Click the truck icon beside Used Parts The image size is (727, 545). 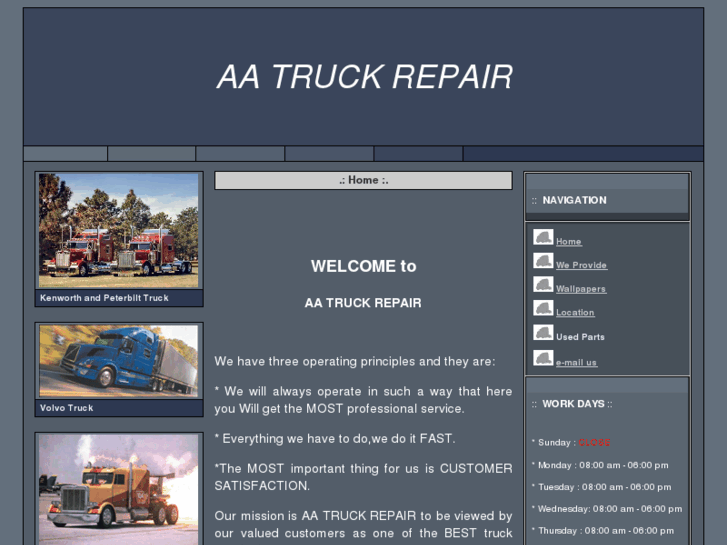pyautogui.click(x=543, y=333)
